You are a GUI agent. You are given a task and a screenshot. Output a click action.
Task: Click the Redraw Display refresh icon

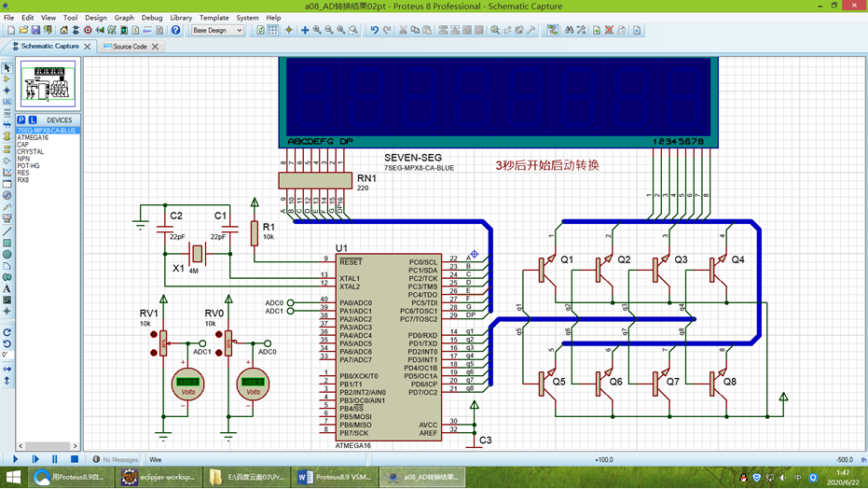pos(260,30)
